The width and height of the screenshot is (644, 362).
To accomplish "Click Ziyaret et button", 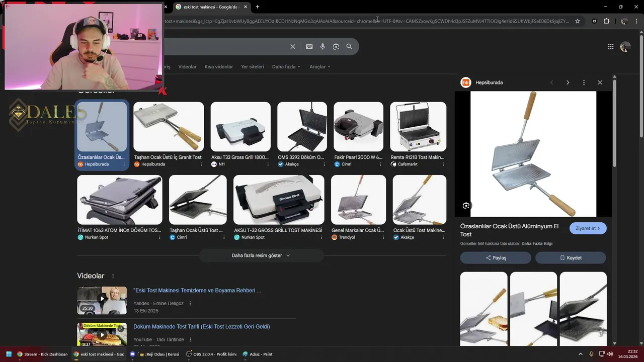I will click(588, 228).
